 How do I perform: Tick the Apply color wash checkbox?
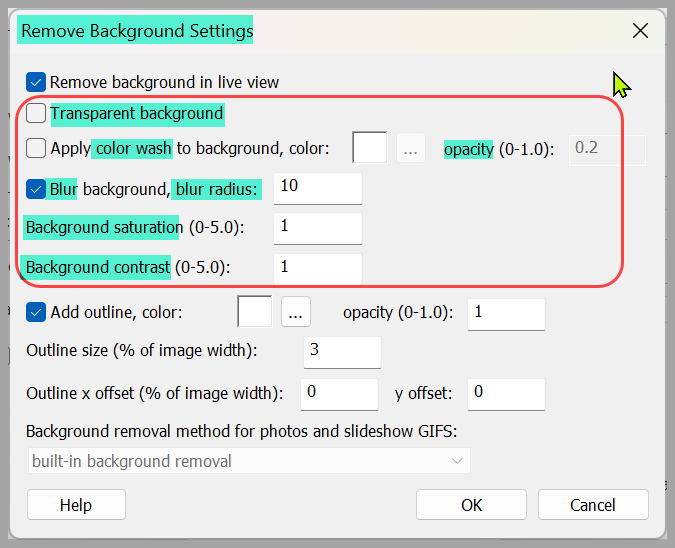click(x=36, y=148)
